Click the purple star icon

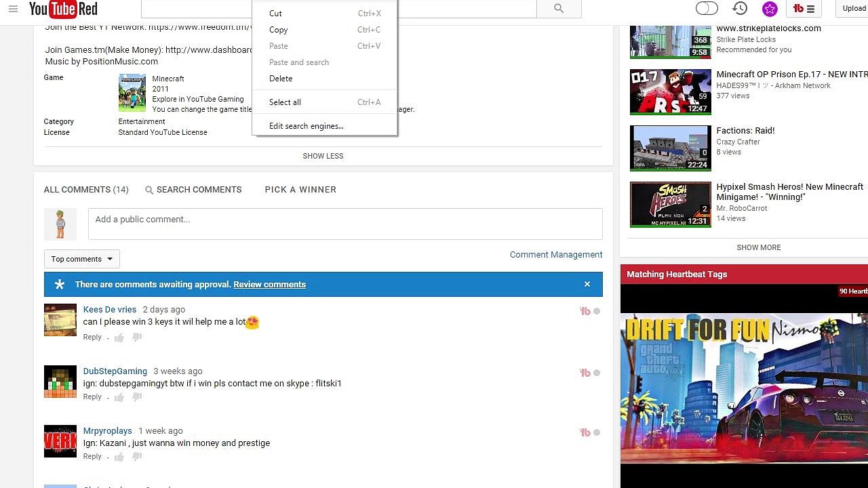point(770,9)
